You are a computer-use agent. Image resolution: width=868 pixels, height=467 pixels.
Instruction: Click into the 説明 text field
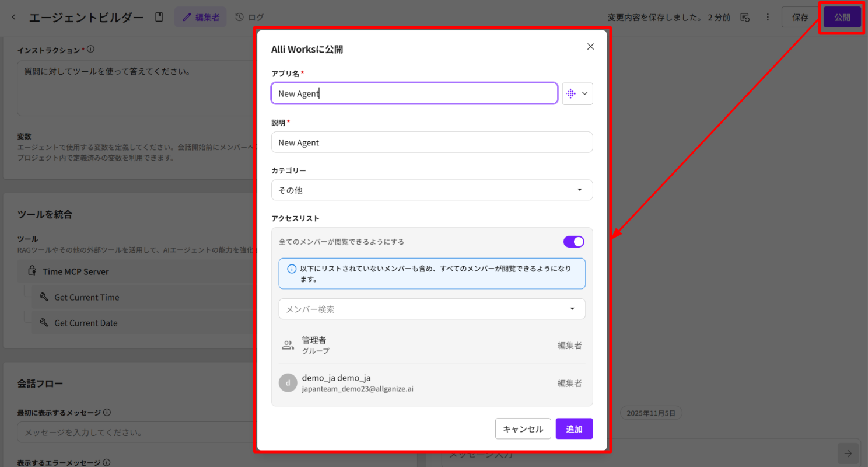point(432,142)
